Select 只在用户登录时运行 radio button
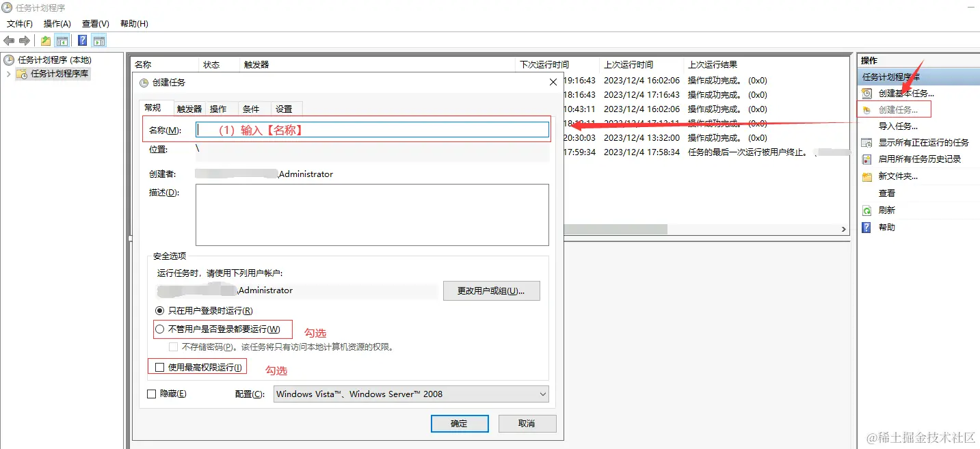This screenshot has width=980, height=449. pyautogui.click(x=160, y=311)
